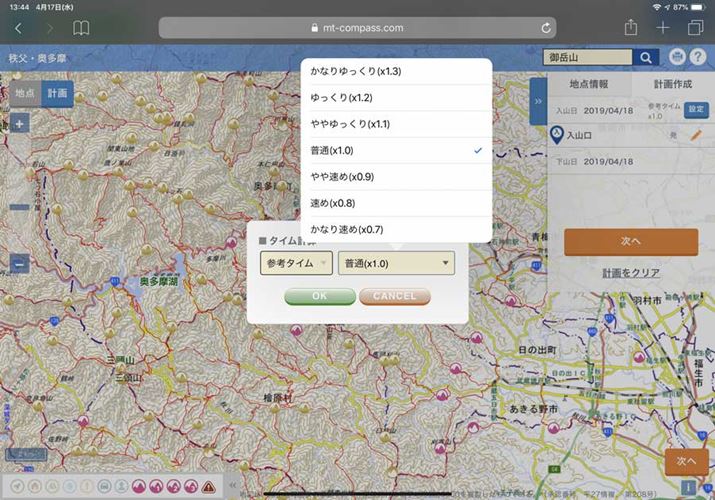The image size is (715, 500).
Task: Open the 参考タイム dropdown
Action: [296, 263]
